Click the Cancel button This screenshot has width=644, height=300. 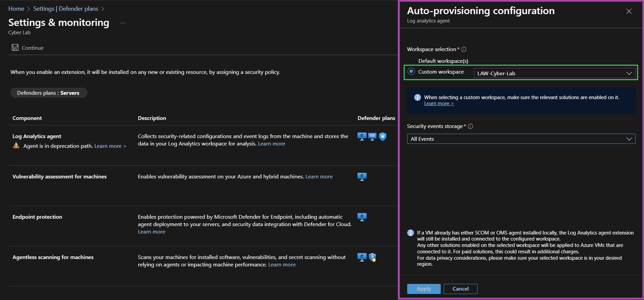(x=461, y=289)
